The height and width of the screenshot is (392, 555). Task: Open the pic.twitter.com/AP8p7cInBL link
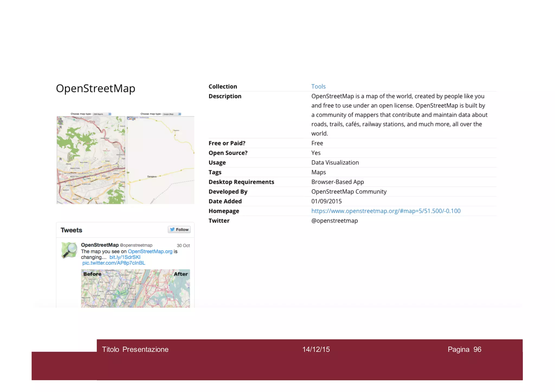click(114, 263)
